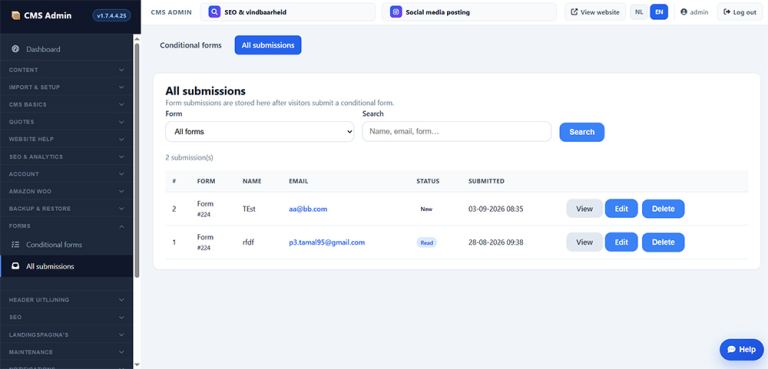The width and height of the screenshot is (768, 369).
Task: Click the SUBMITTED column header
Action: [486, 181]
